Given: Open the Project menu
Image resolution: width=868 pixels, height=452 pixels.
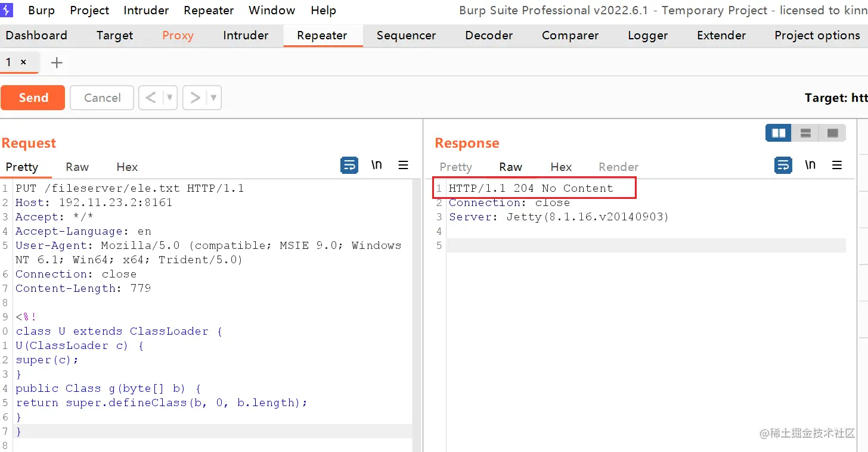Looking at the screenshot, I should tap(89, 10).
